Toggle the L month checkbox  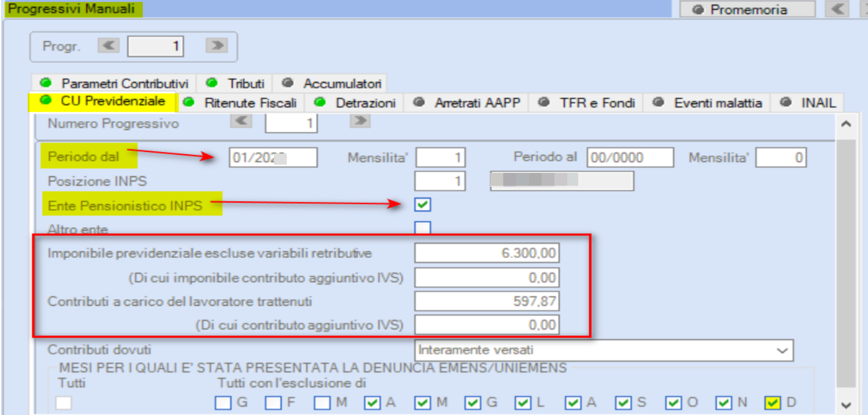[522, 402]
